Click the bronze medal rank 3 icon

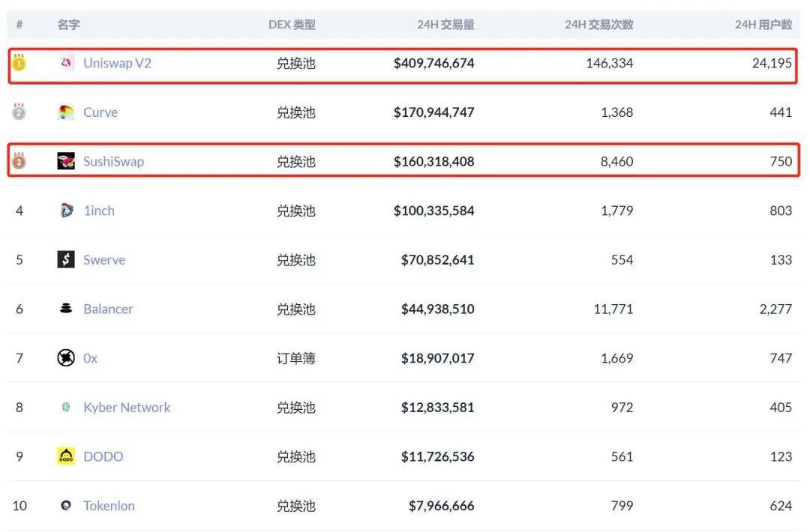(x=19, y=160)
